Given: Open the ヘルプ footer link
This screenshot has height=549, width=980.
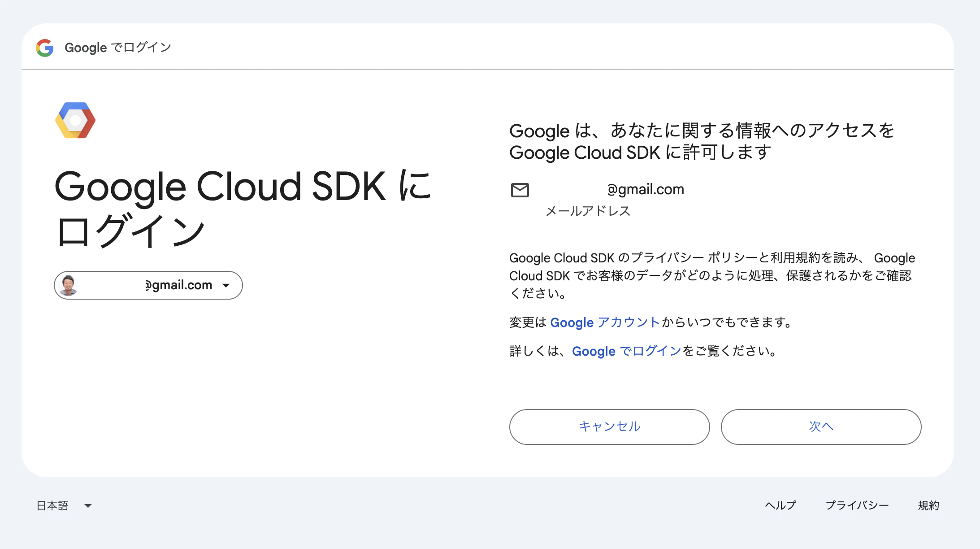Looking at the screenshot, I should [x=781, y=505].
